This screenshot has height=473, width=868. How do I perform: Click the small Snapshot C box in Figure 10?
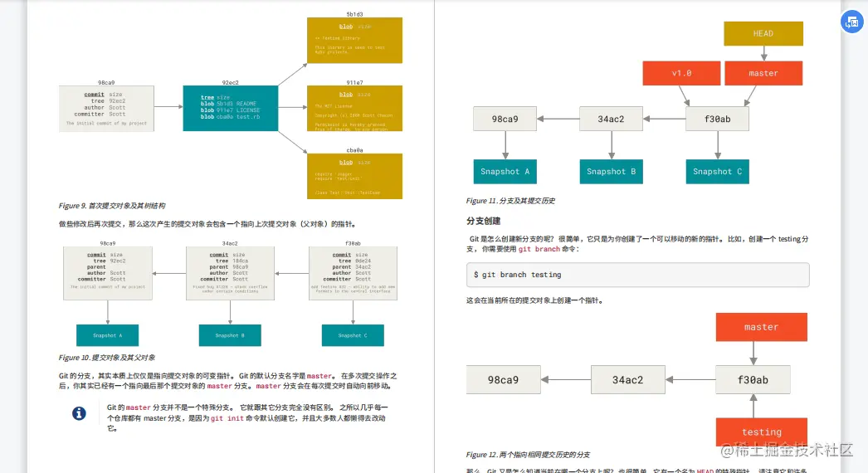tap(353, 335)
